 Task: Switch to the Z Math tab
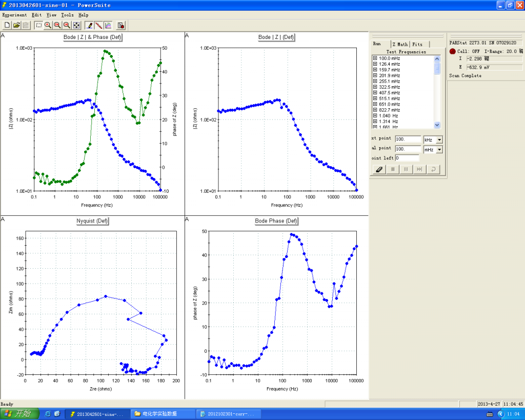[400, 44]
